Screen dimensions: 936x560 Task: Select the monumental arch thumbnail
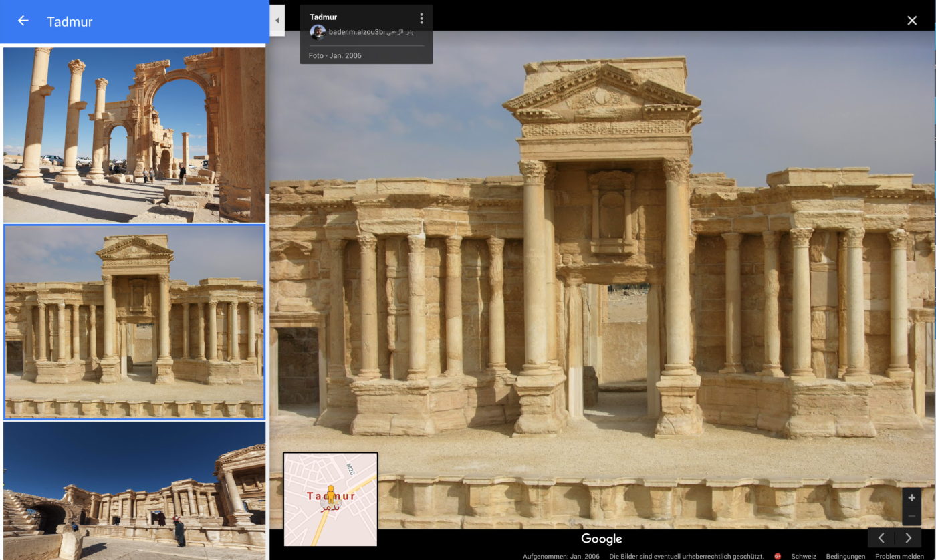pos(134,134)
